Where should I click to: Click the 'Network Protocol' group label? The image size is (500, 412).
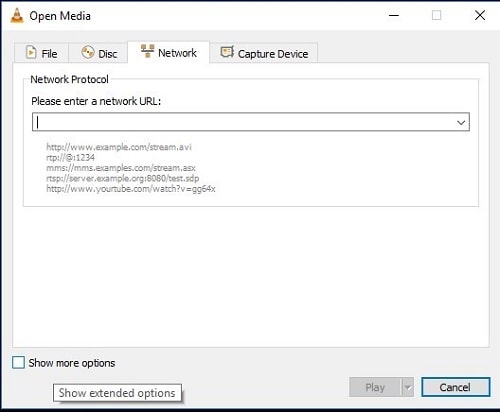pos(69,79)
